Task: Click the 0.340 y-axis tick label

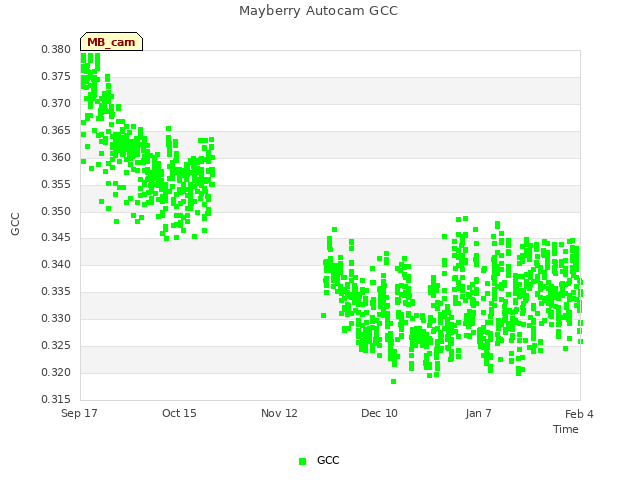Action: 56,264
